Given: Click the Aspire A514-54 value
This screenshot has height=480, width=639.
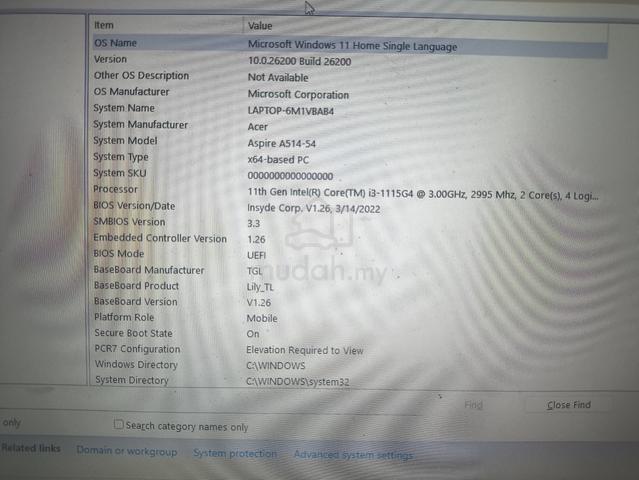Looking at the screenshot, I should click(x=282, y=143).
